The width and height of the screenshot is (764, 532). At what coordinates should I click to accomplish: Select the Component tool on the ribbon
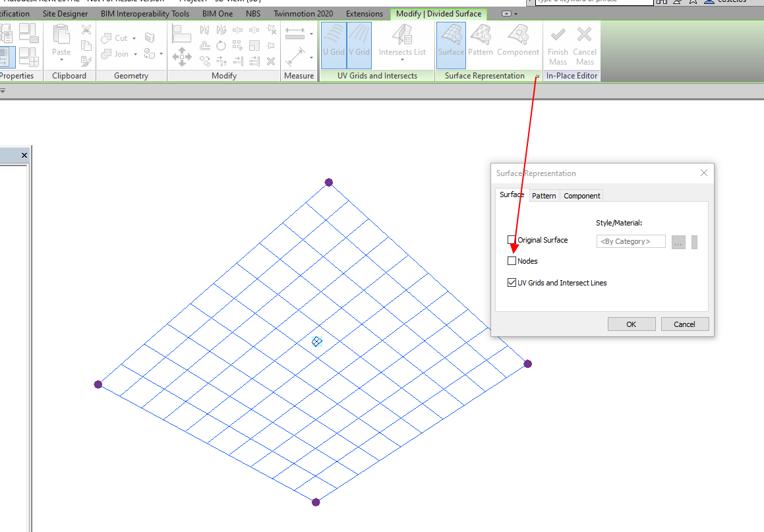519,44
